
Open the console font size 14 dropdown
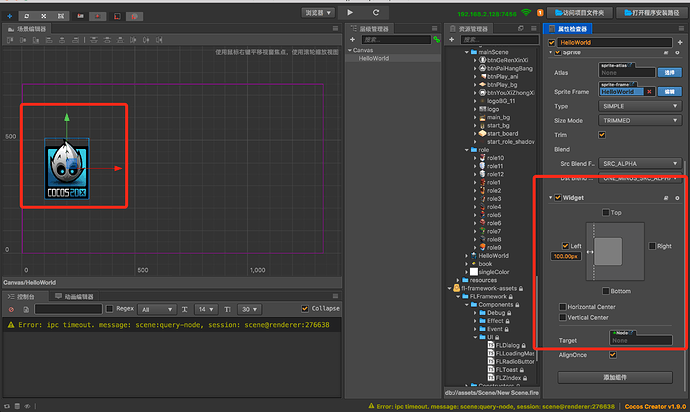coord(206,309)
